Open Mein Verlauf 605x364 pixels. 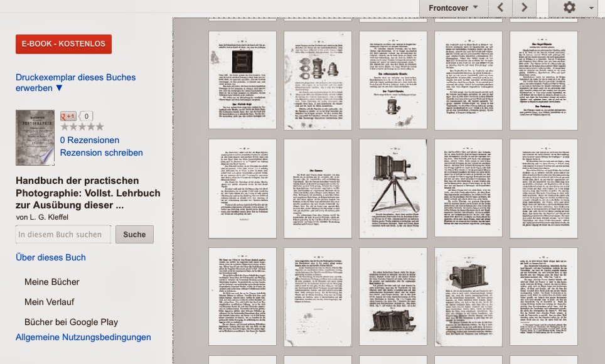pos(49,302)
